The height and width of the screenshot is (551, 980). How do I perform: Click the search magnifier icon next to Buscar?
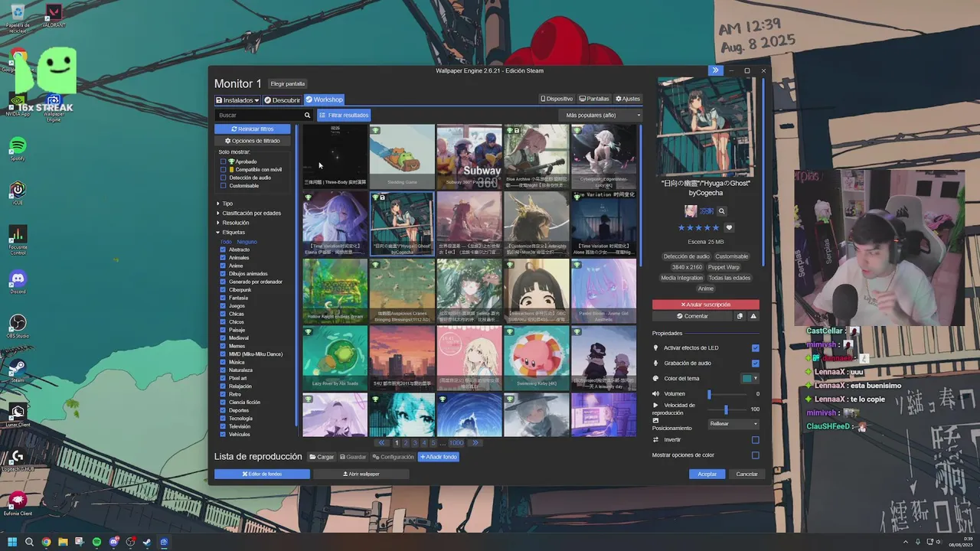click(307, 116)
